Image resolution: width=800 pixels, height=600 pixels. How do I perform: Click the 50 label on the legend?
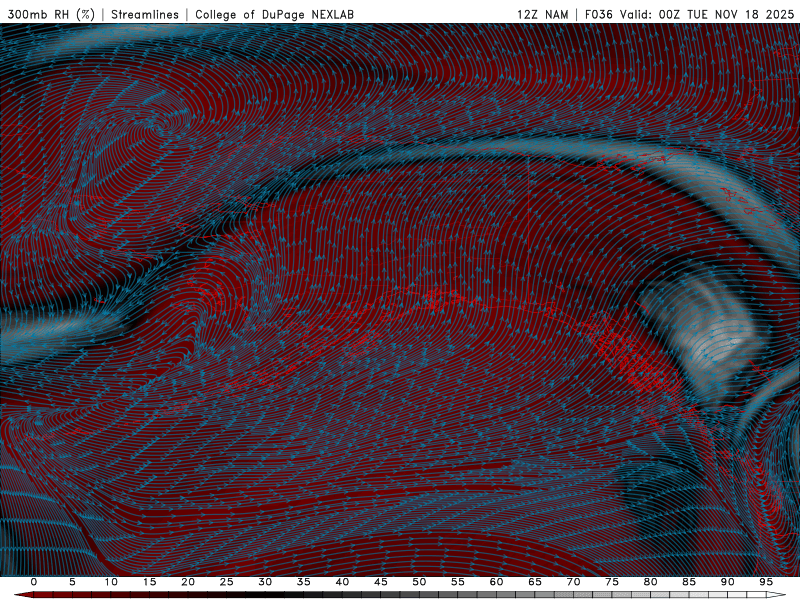pyautogui.click(x=419, y=582)
